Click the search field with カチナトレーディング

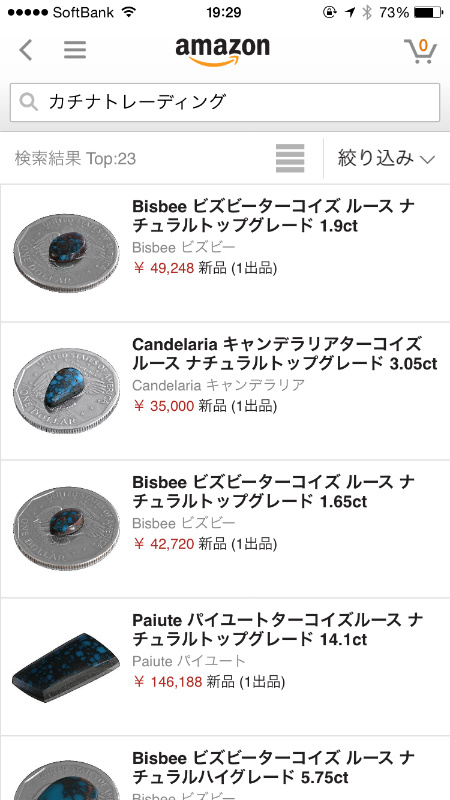pos(225,102)
